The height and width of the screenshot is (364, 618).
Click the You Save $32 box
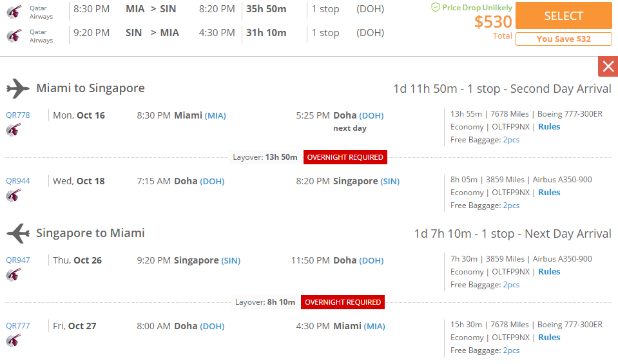pyautogui.click(x=564, y=39)
